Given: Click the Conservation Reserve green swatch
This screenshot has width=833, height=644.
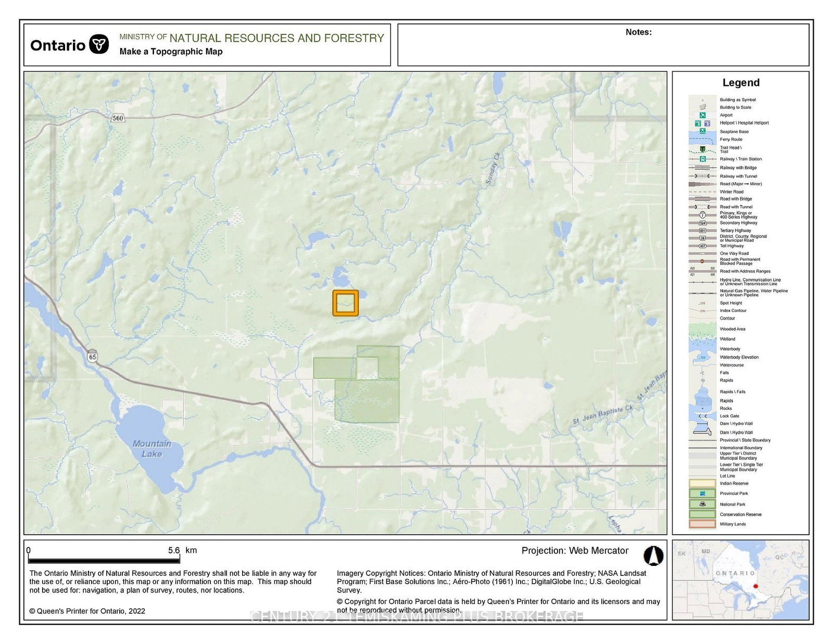Looking at the screenshot, I should [702, 514].
